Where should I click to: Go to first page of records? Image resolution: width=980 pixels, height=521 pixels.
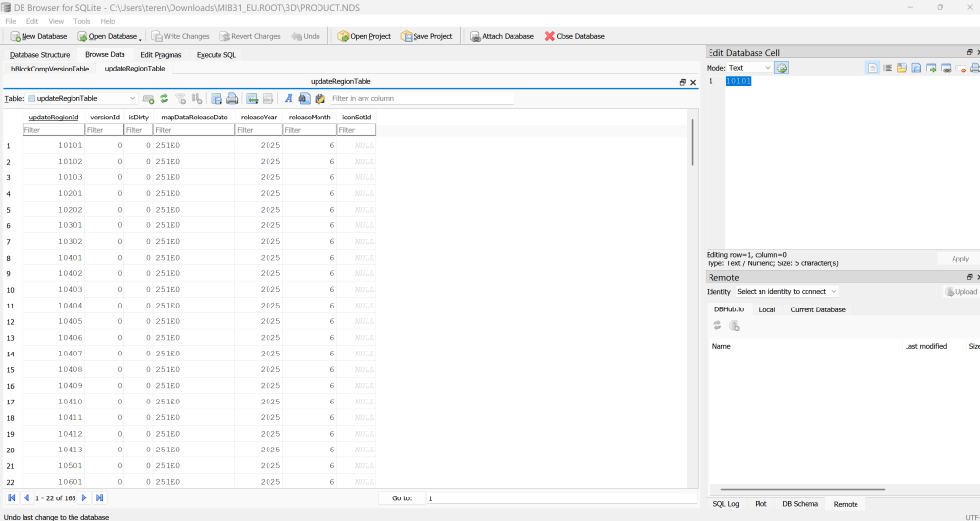pos(11,497)
